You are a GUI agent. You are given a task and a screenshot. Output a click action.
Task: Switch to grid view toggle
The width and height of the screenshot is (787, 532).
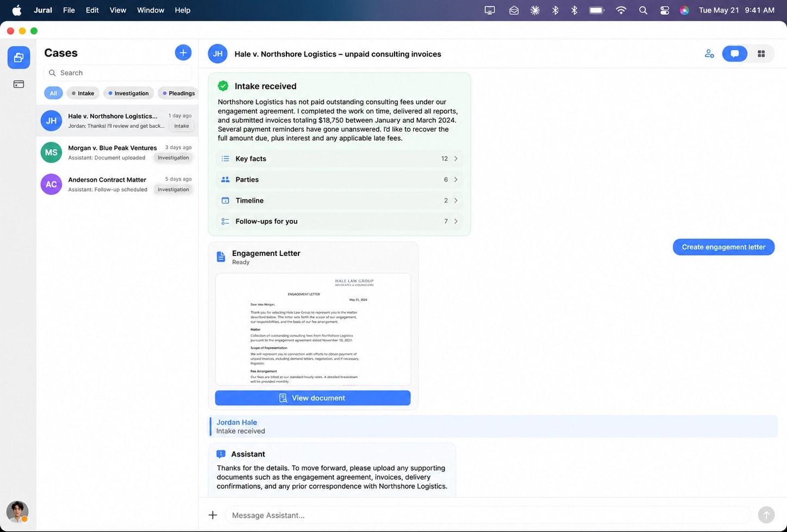click(761, 54)
